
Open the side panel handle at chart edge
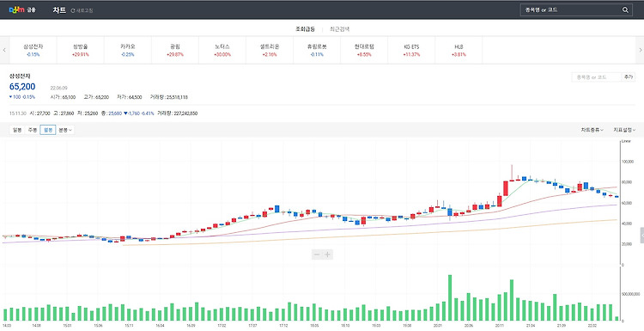tap(642, 236)
